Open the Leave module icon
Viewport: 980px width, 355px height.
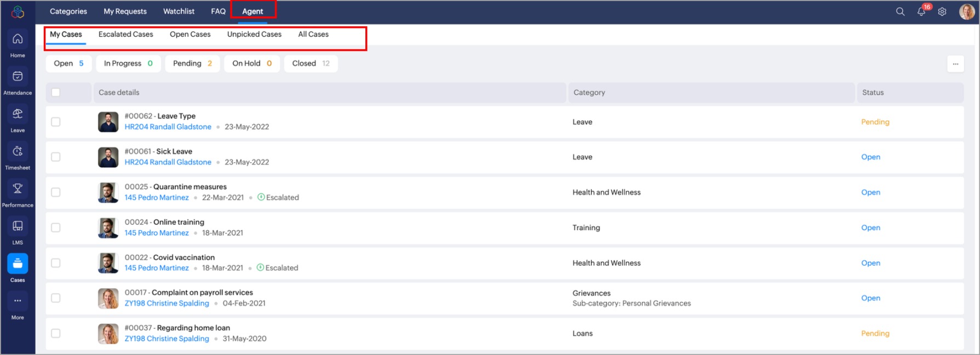(x=18, y=114)
